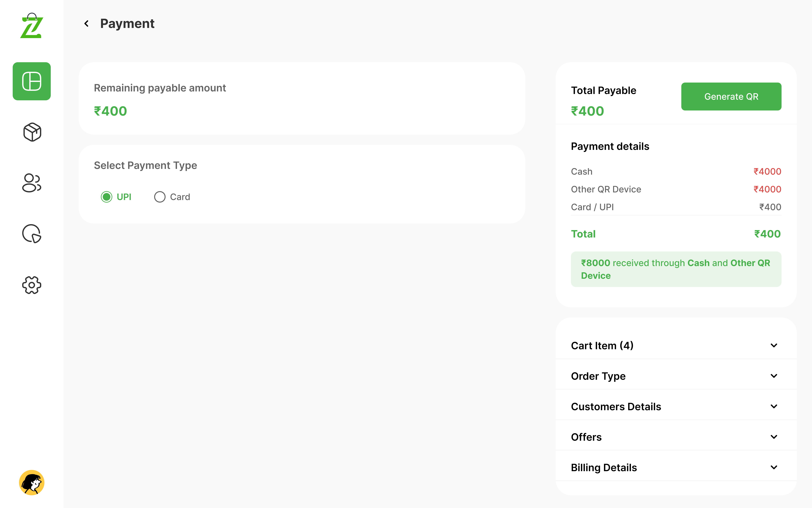Click the Card / UPI amount ₹400

(770, 207)
